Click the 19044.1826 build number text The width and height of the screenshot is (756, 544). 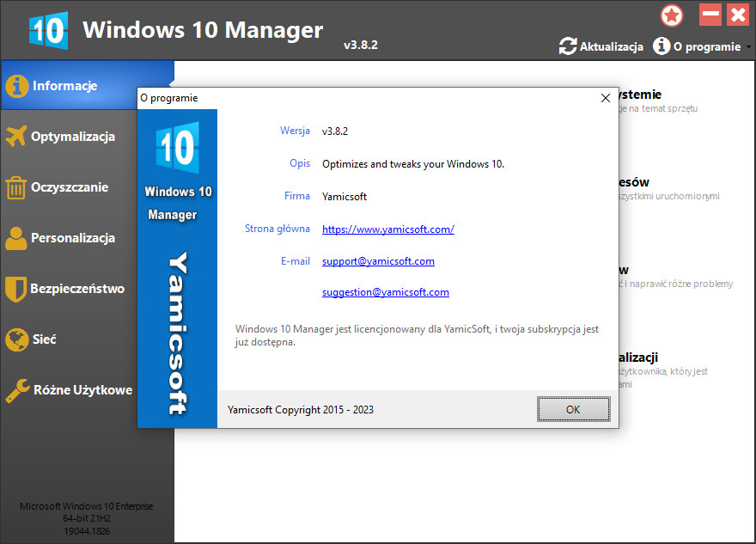pos(87,531)
